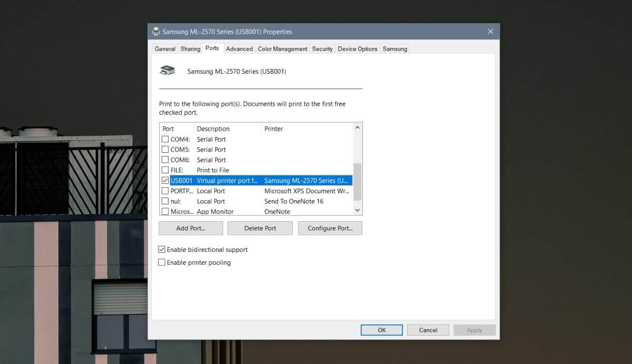This screenshot has height=364, width=632.
Task: Click the printer icon beside Samsung ML-2570 name
Action: pyautogui.click(x=167, y=70)
